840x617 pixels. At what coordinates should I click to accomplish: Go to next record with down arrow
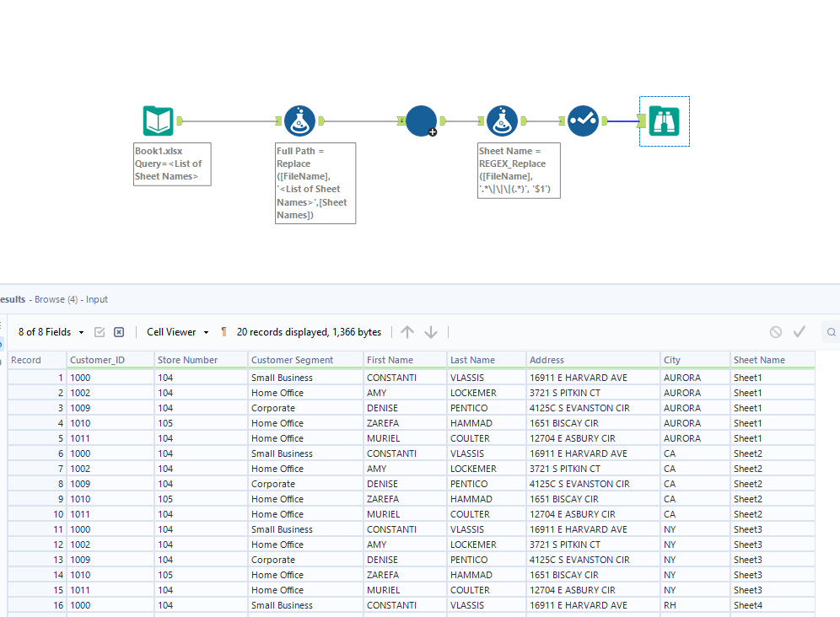[431, 332]
